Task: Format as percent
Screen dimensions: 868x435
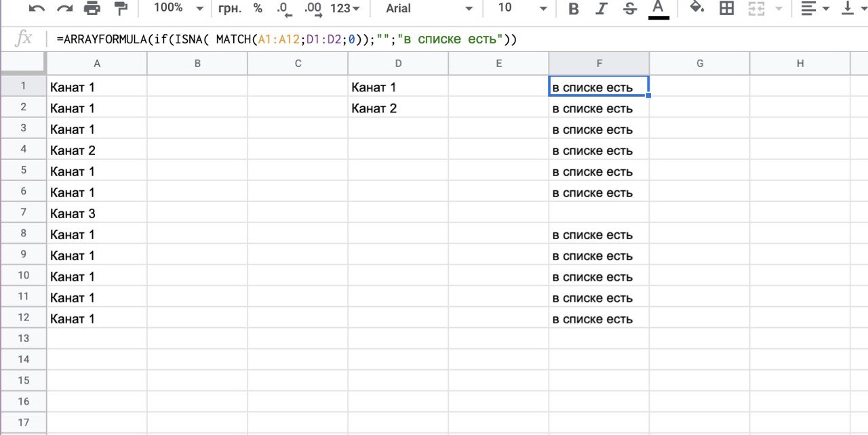Action: pos(258,9)
